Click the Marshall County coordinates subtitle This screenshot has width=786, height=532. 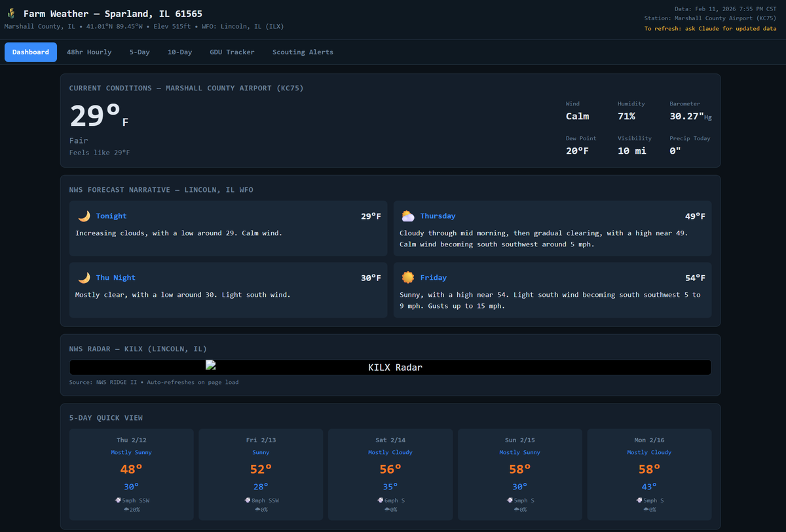[x=144, y=26]
